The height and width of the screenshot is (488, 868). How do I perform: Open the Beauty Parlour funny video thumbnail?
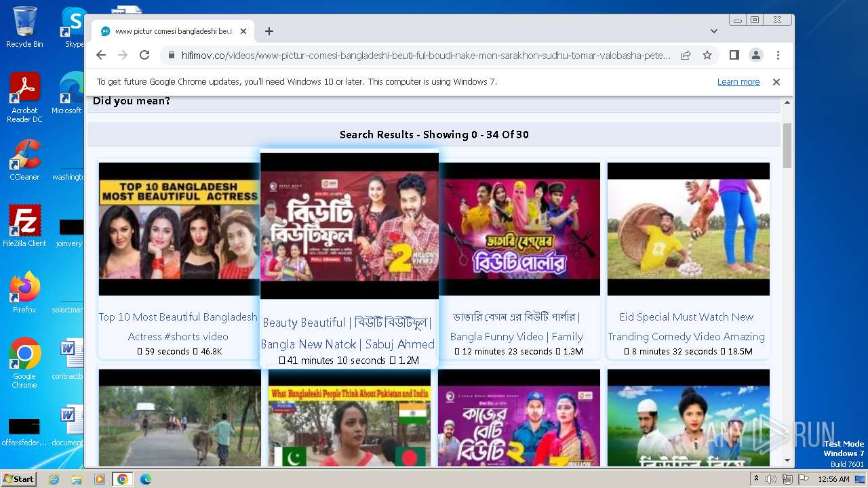click(x=519, y=229)
